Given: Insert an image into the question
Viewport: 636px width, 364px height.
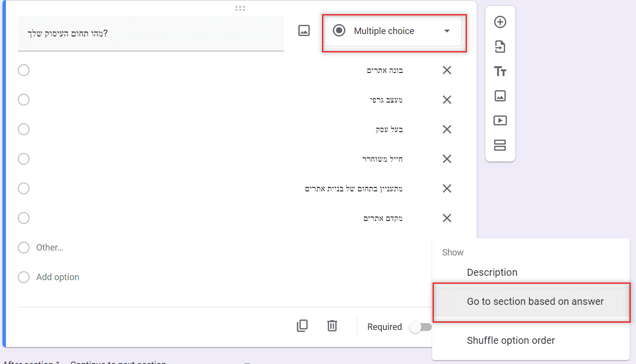Looking at the screenshot, I should [304, 31].
